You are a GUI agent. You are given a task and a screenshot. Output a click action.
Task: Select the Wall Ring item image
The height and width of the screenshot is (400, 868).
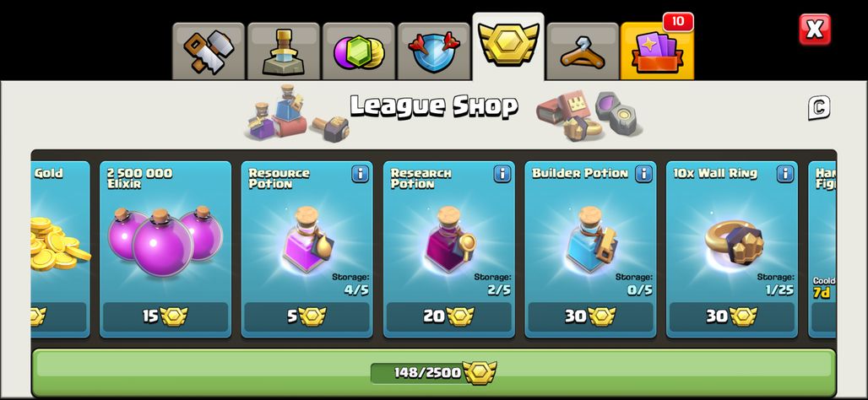[734, 243]
